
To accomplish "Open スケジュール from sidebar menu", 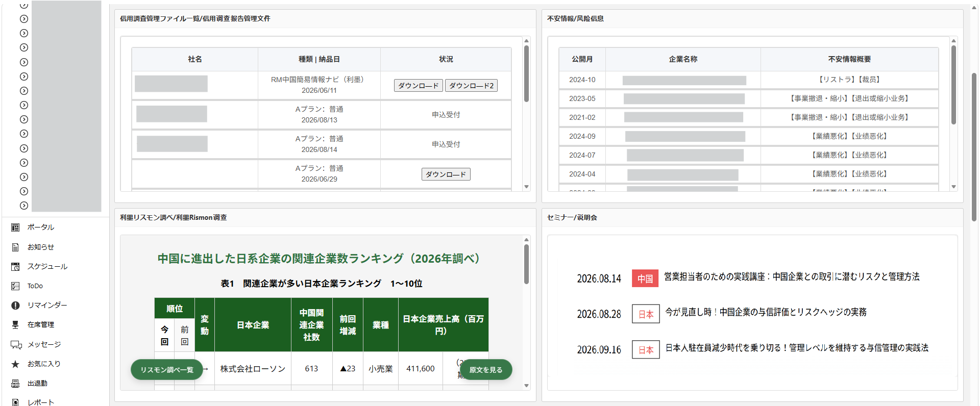I will [47, 266].
